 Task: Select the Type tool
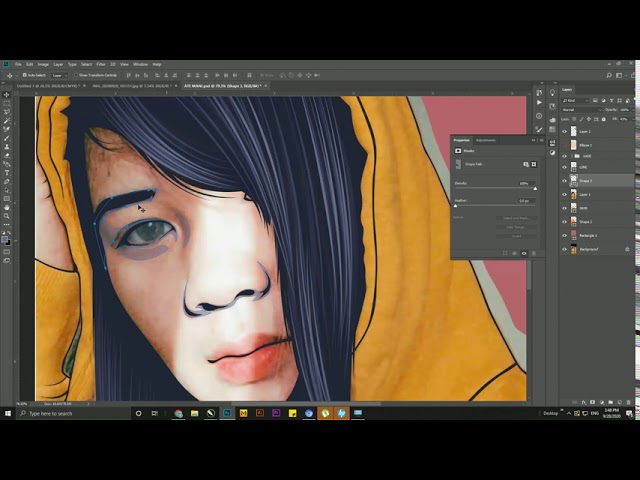click(x=7, y=173)
